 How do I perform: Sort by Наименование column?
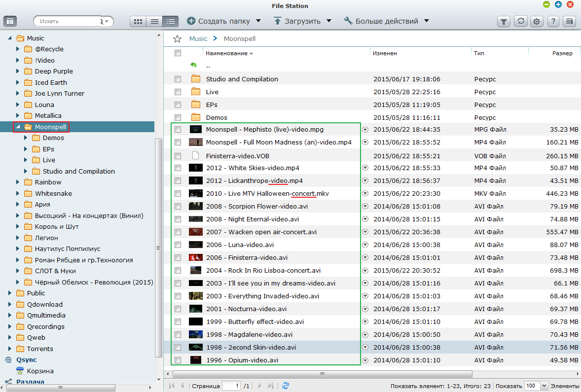226,53
